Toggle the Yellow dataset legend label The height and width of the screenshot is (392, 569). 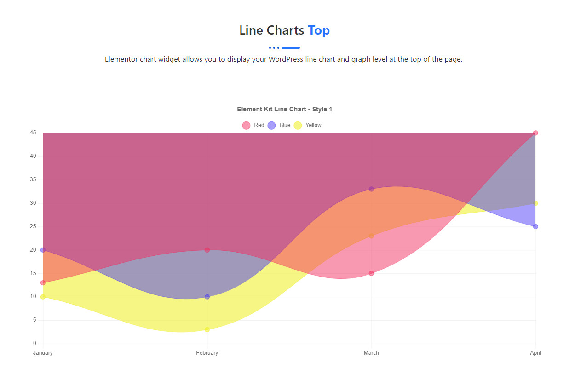click(x=313, y=125)
